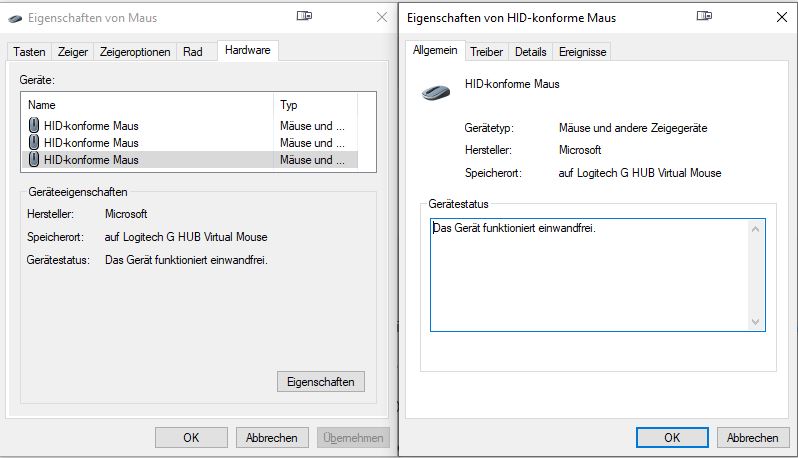Select the highlighted third HID-konforme Maus row
The image size is (798, 458).
[x=190, y=160]
